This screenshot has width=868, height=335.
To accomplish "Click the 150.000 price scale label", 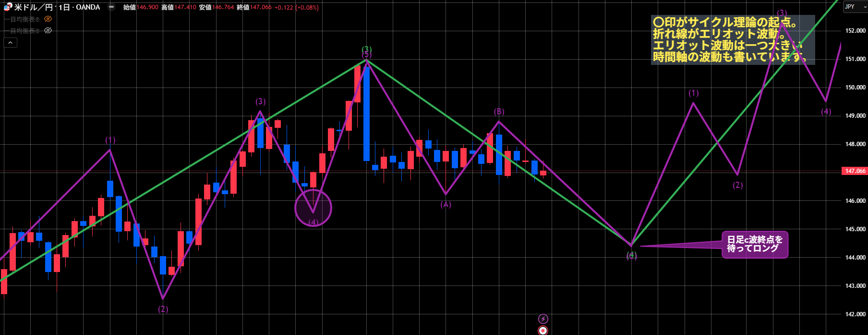I will (x=855, y=87).
